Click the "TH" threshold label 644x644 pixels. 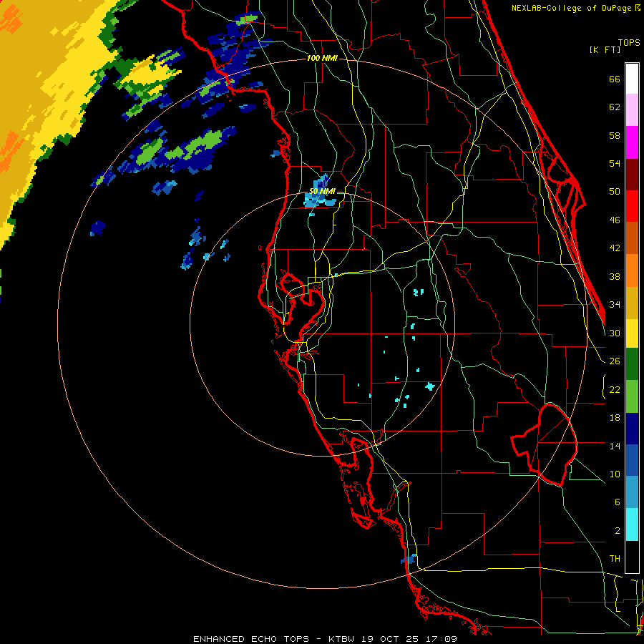tap(615, 559)
